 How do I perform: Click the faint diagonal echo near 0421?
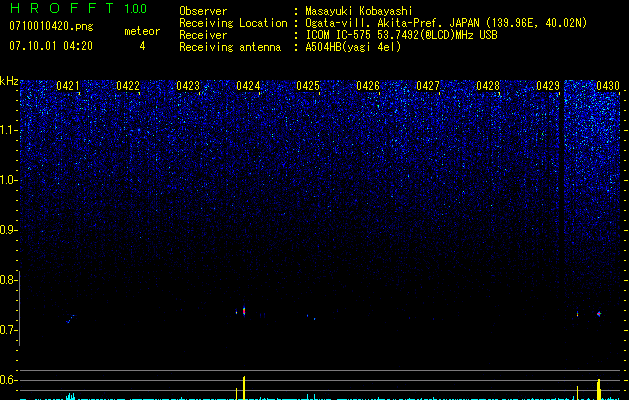(x=70, y=319)
